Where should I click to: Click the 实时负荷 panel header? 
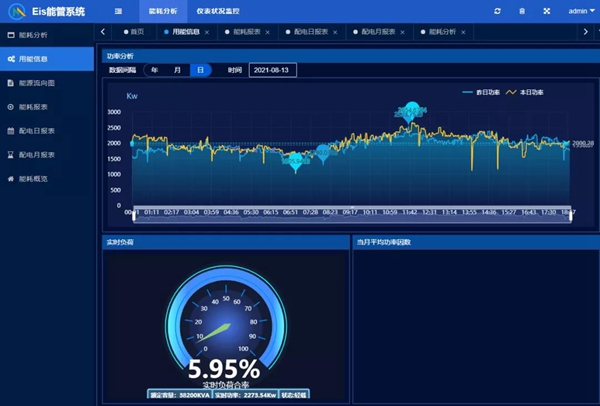(226, 242)
